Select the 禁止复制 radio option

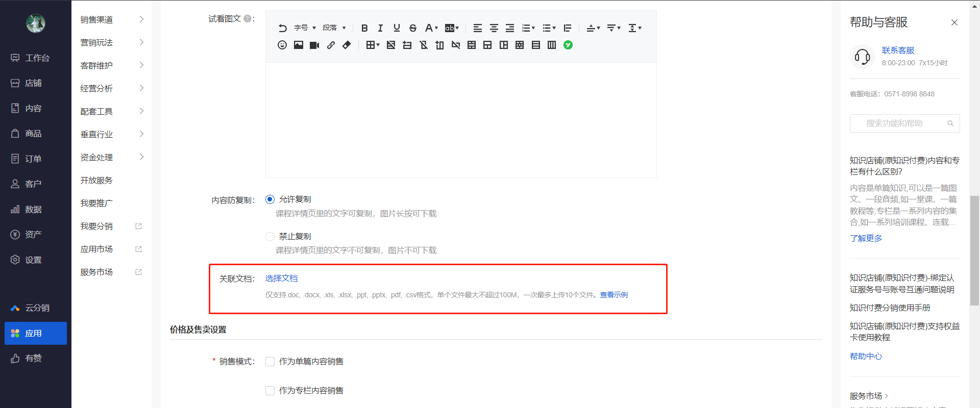pyautogui.click(x=270, y=237)
